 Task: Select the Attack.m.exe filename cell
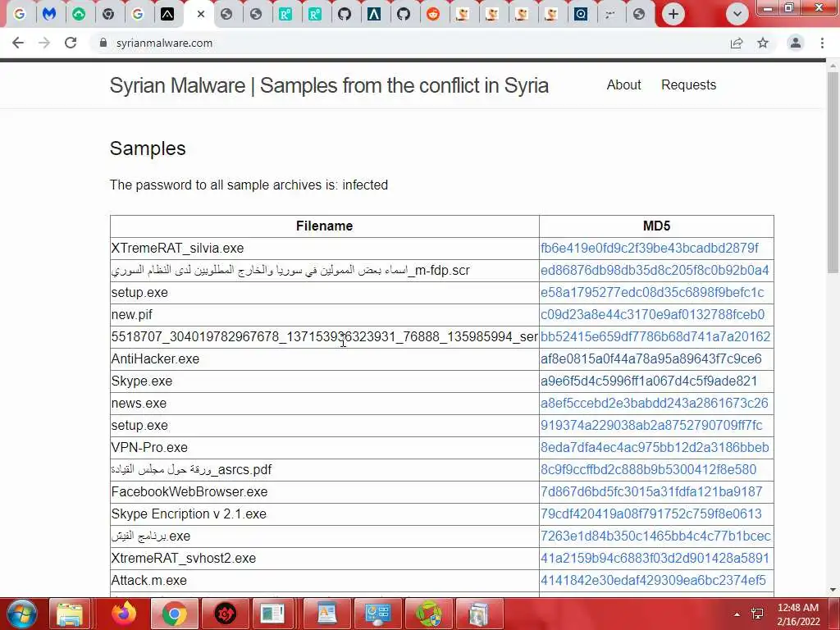coord(325,580)
